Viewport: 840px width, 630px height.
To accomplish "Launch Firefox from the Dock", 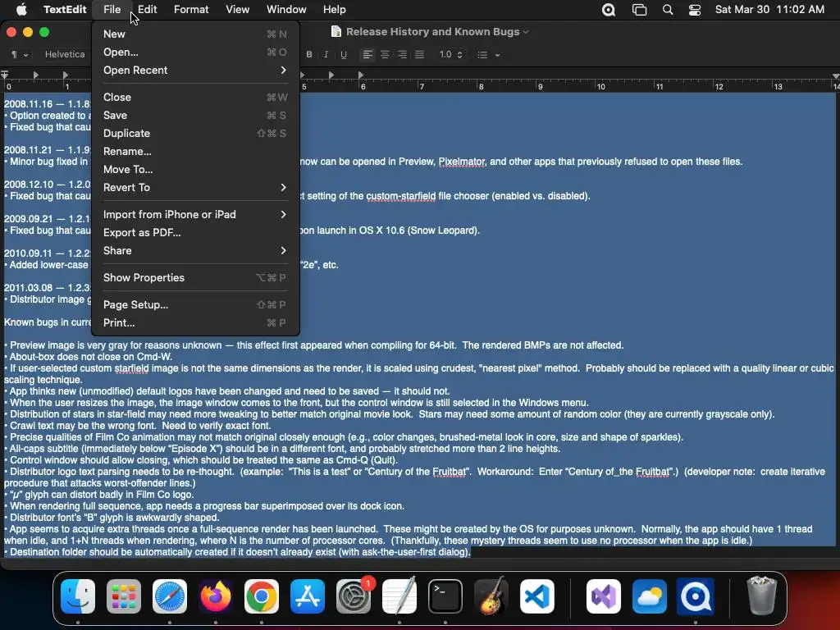I will coord(216,596).
